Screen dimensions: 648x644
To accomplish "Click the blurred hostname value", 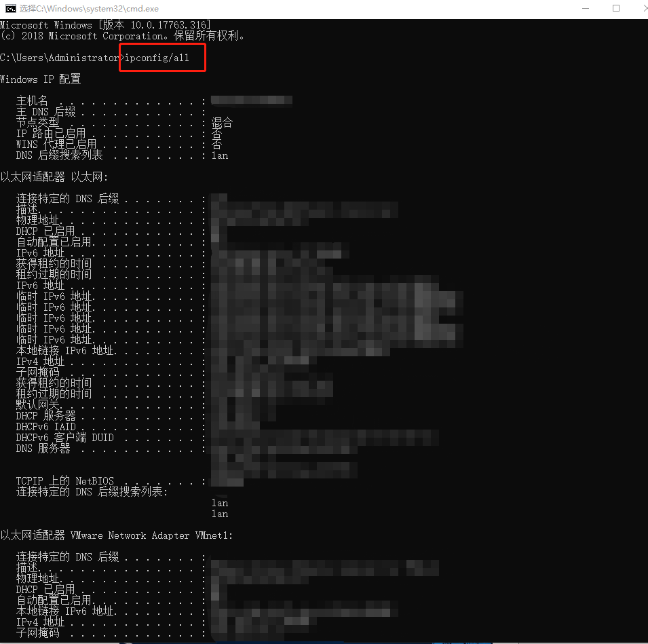I will pyautogui.click(x=251, y=100).
